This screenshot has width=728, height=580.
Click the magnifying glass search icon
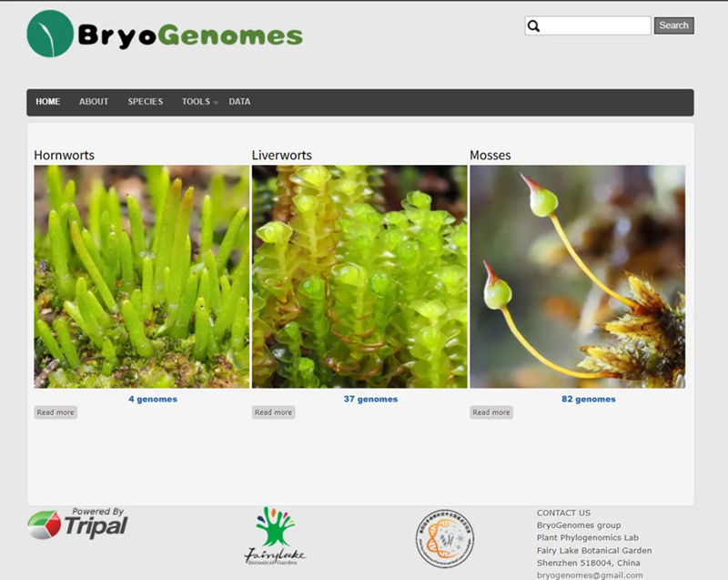pyautogui.click(x=534, y=26)
